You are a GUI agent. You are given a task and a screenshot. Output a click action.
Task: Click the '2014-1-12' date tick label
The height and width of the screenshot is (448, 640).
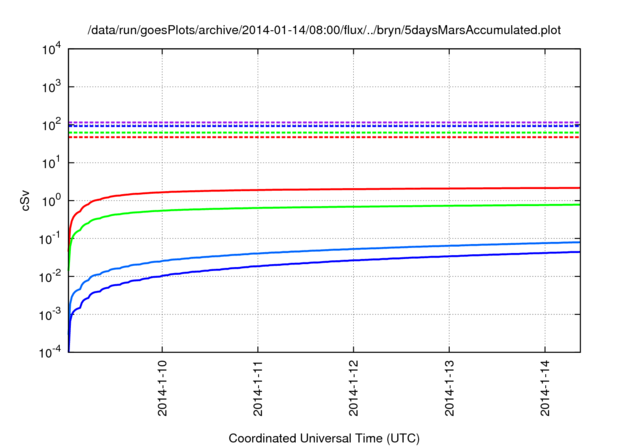(x=353, y=388)
